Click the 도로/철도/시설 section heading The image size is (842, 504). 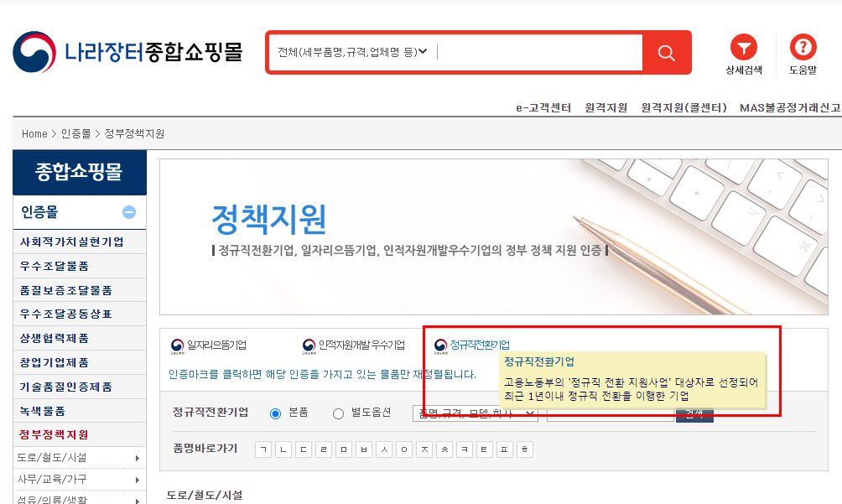(205, 495)
